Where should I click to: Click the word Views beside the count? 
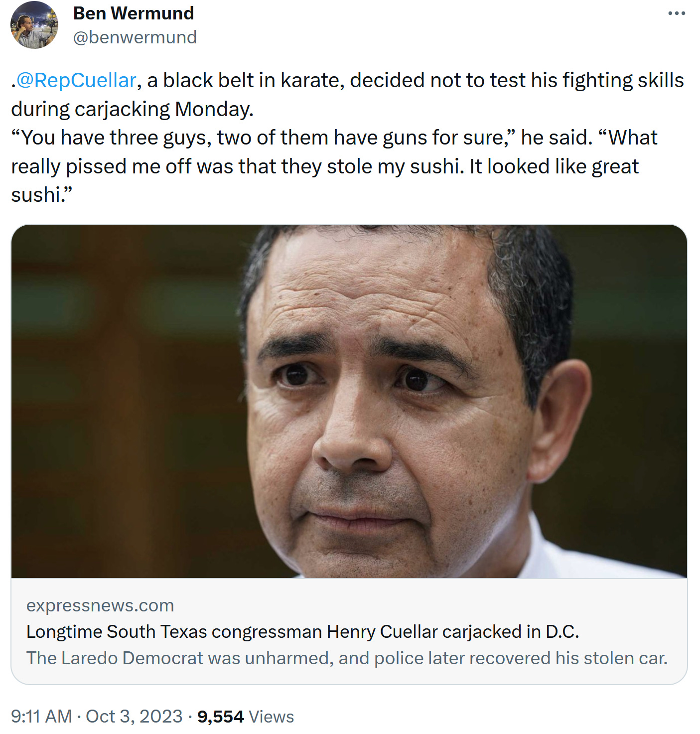[272, 716]
